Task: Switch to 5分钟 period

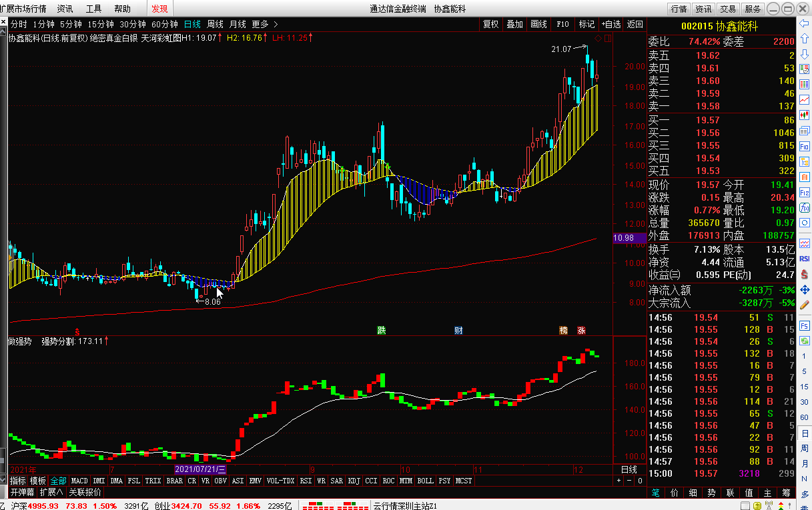Action: pyautogui.click(x=71, y=24)
